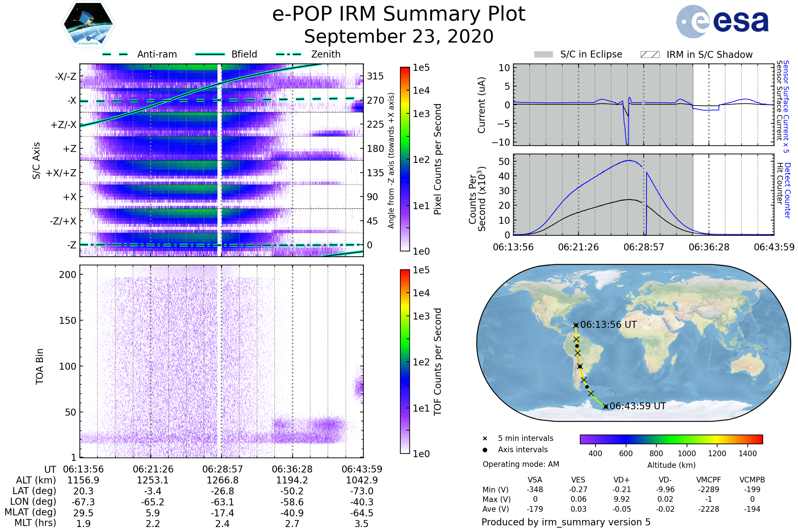The width and height of the screenshot is (798, 532).
Task: Click the IRM in S/C Shadow hatched patch
Action: (x=650, y=55)
